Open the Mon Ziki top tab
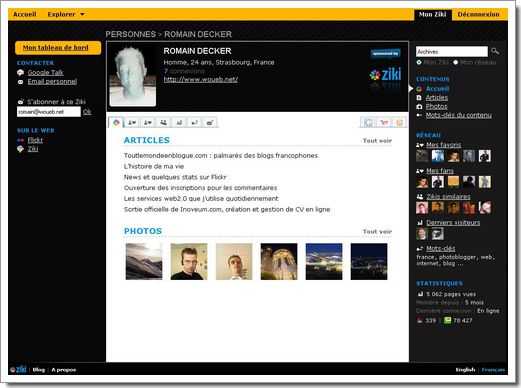The height and width of the screenshot is (388, 521). (x=433, y=14)
